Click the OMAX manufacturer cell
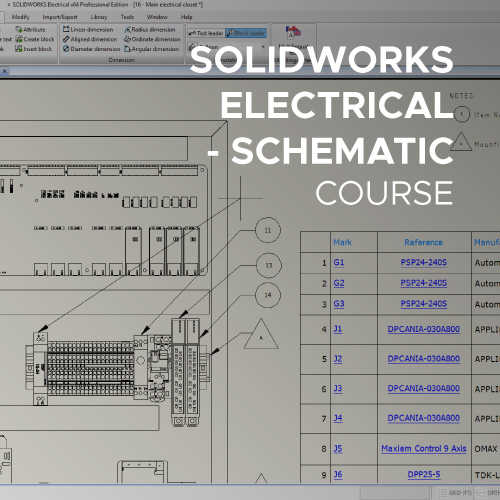The width and height of the screenshot is (500, 500). (486, 449)
